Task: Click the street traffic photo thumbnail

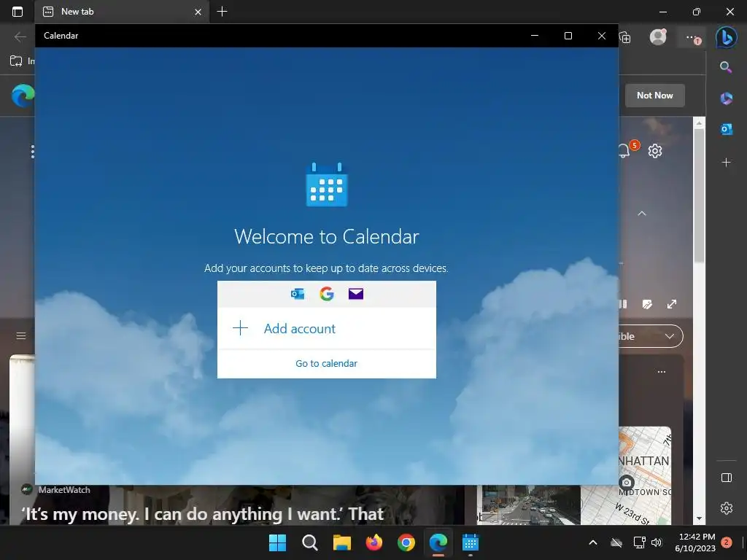Action: pos(528,505)
